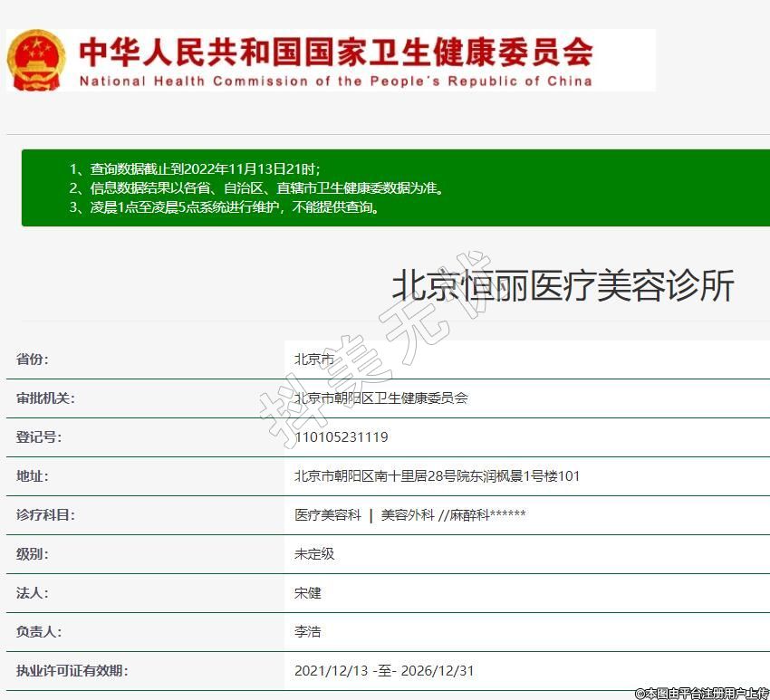Click the license validity dates 2021/12/13 to 2026/12/31
770x700 pixels.
click(x=384, y=671)
